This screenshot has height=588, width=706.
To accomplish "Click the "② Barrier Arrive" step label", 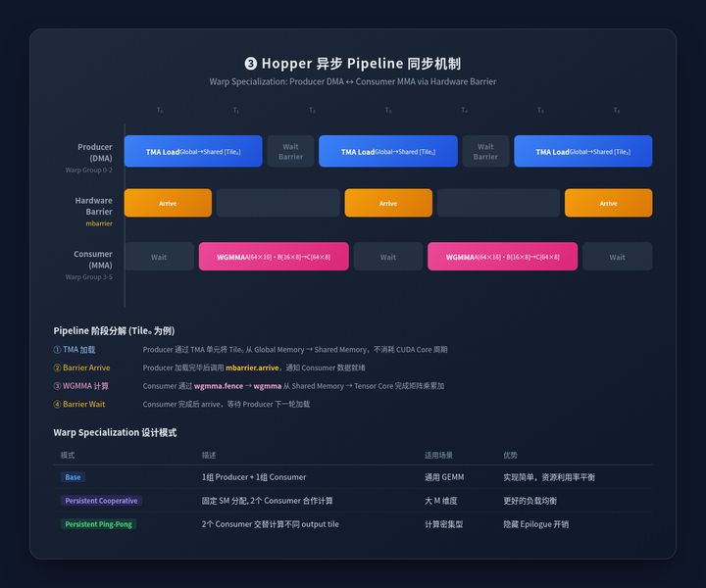I will (x=82, y=367).
